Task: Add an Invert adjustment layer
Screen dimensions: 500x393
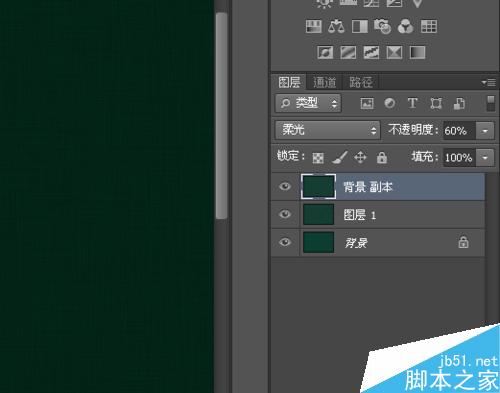Action: click(x=325, y=52)
